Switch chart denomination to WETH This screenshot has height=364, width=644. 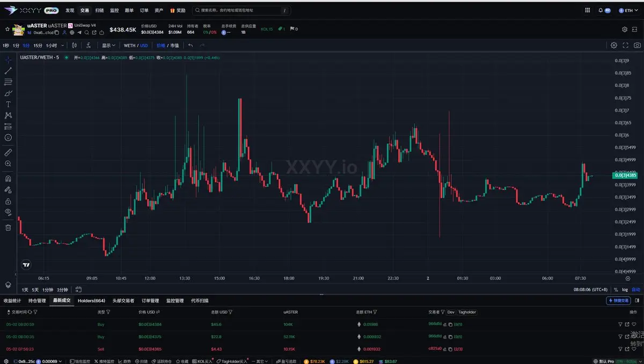tap(129, 46)
